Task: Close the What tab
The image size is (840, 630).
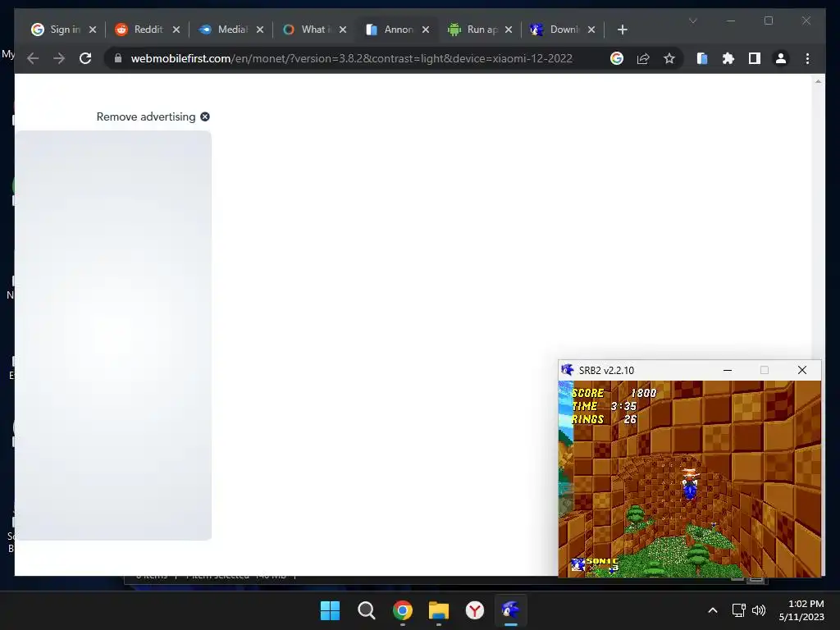Action: coord(343,30)
